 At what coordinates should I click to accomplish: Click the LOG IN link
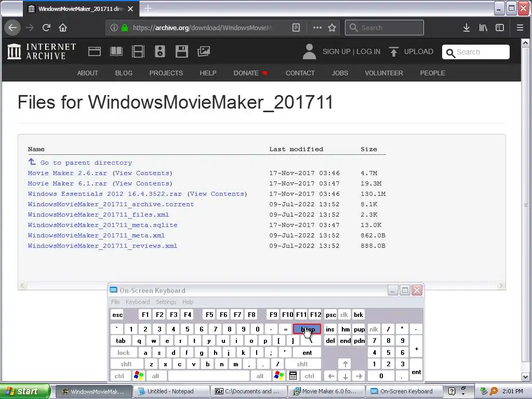click(368, 51)
